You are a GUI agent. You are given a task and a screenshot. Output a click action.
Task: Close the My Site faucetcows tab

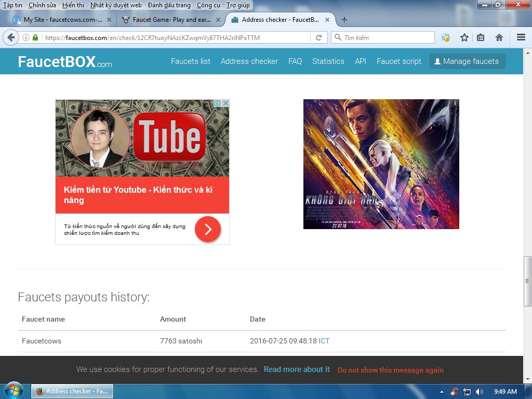coord(109,20)
